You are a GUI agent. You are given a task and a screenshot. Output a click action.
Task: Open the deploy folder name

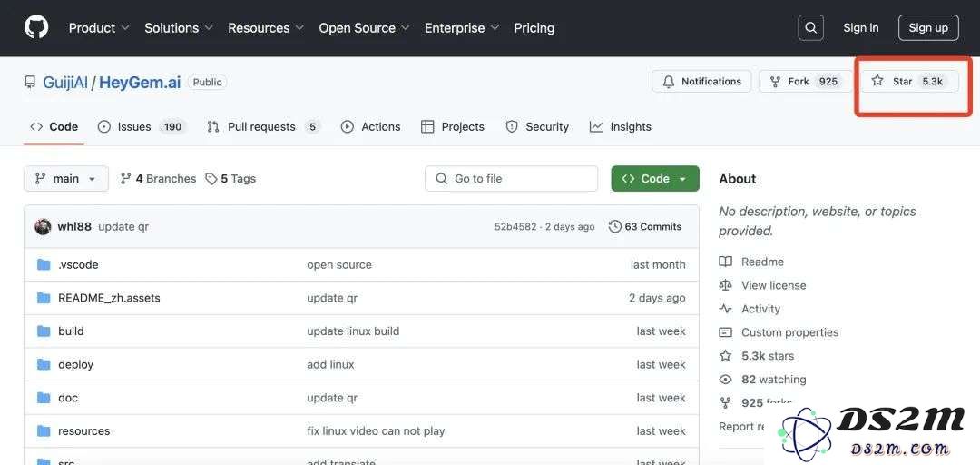click(x=75, y=364)
